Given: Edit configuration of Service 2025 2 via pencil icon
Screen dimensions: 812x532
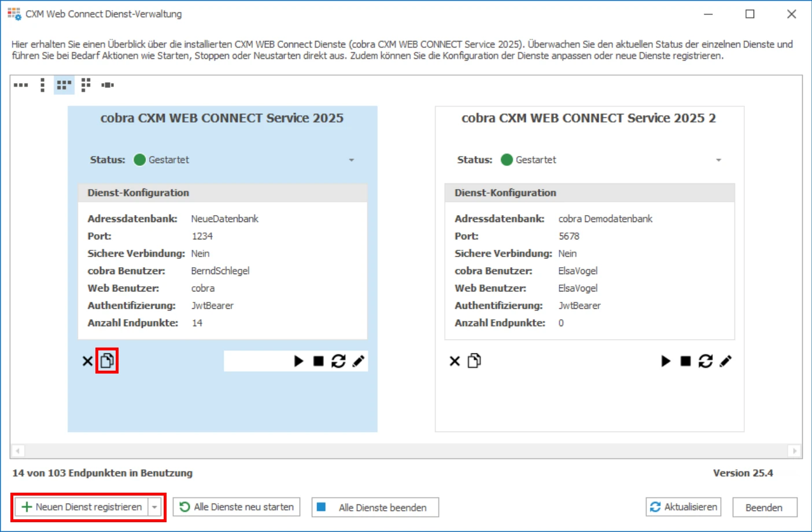Looking at the screenshot, I should 726,361.
